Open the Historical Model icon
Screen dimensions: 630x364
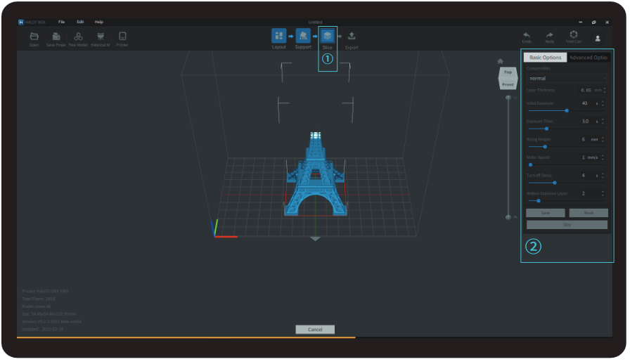coord(101,37)
